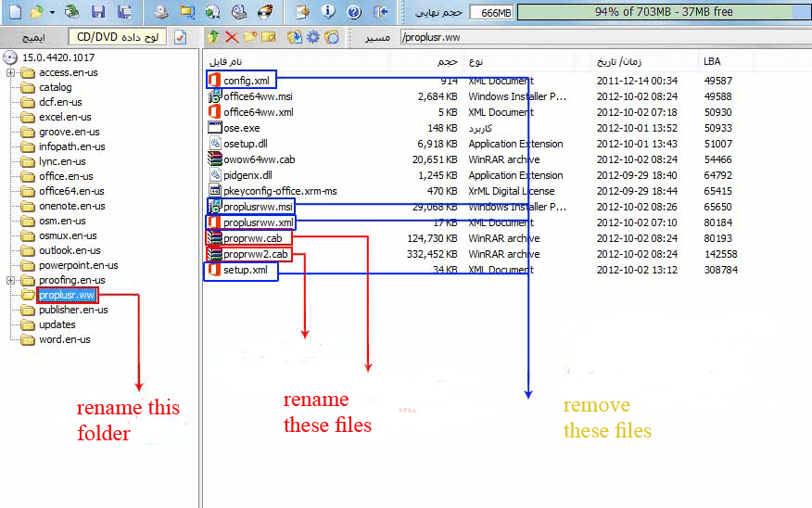Mount the image to a virtual drive icon
Viewport: 812px width, 508px height.
point(239,11)
